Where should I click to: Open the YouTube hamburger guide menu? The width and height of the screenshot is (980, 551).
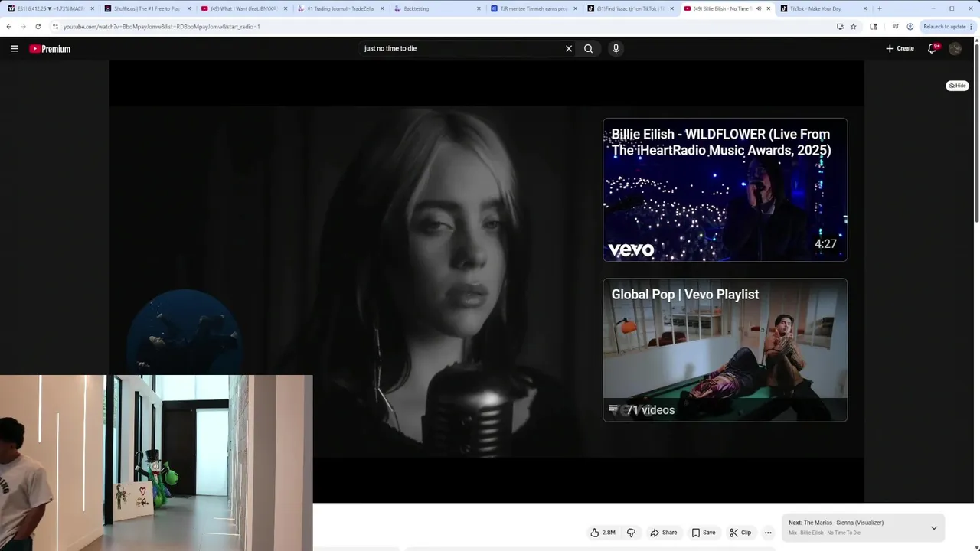14,48
